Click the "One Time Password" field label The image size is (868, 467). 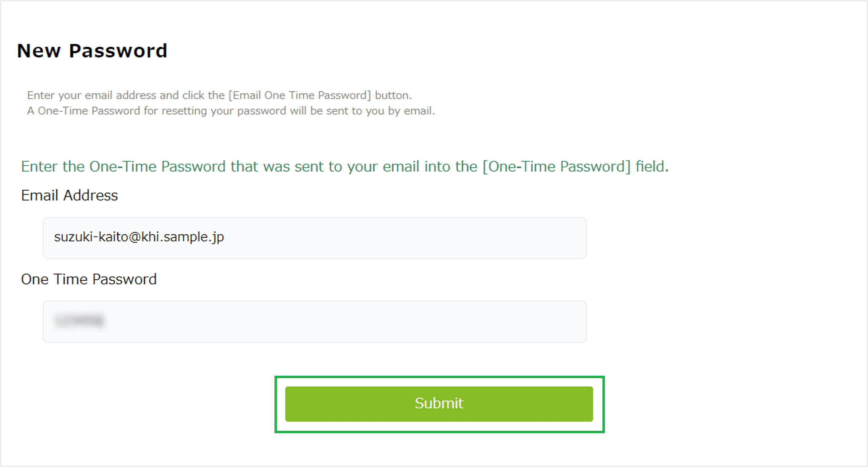pos(89,279)
